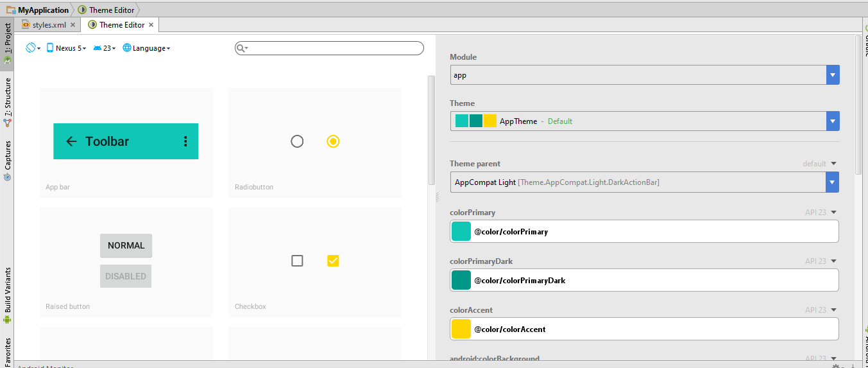
Task: Click the 'Raised button' preview label
Action: [x=68, y=306]
